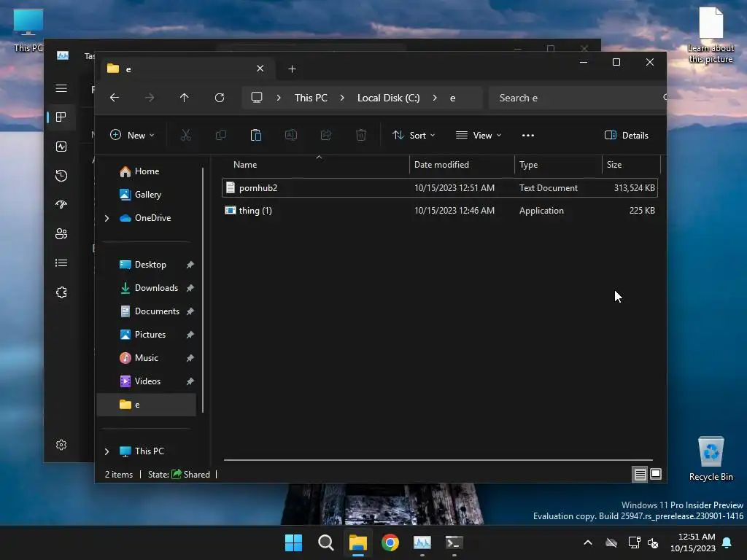This screenshot has width=747, height=560.
Task: Open the New item dropdown
Action: pyautogui.click(x=132, y=135)
